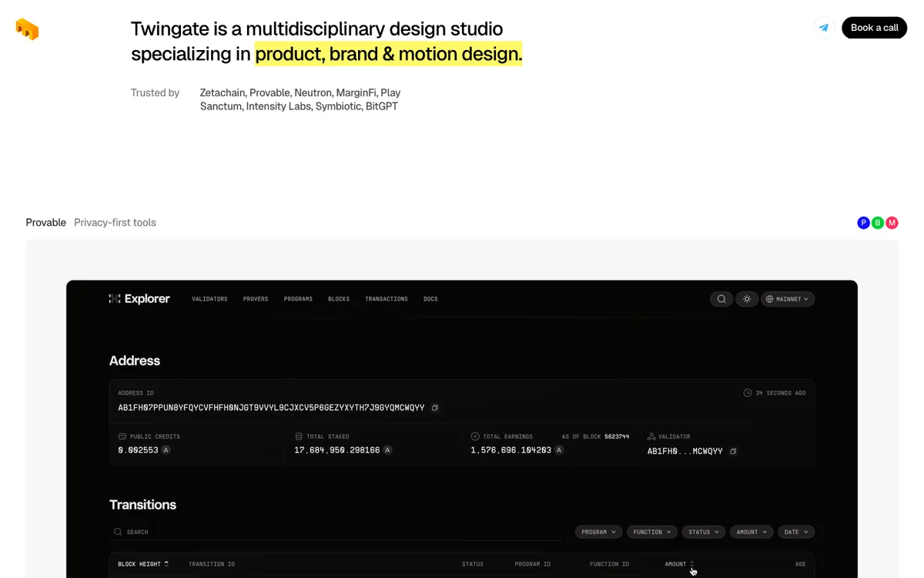Click the token badge beside 17,684,950.298166
Screen dimensions: 924x578
387,450
